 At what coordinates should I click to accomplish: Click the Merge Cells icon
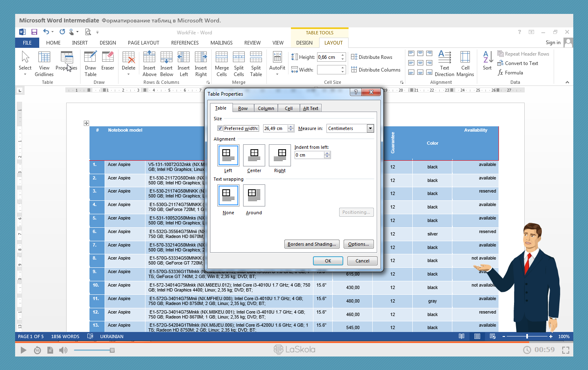coord(221,57)
